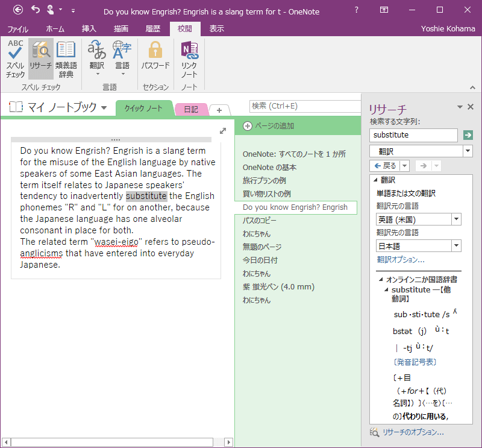The width and height of the screenshot is (482, 448).
Task: Open the Help question mark
Action: [356, 10]
